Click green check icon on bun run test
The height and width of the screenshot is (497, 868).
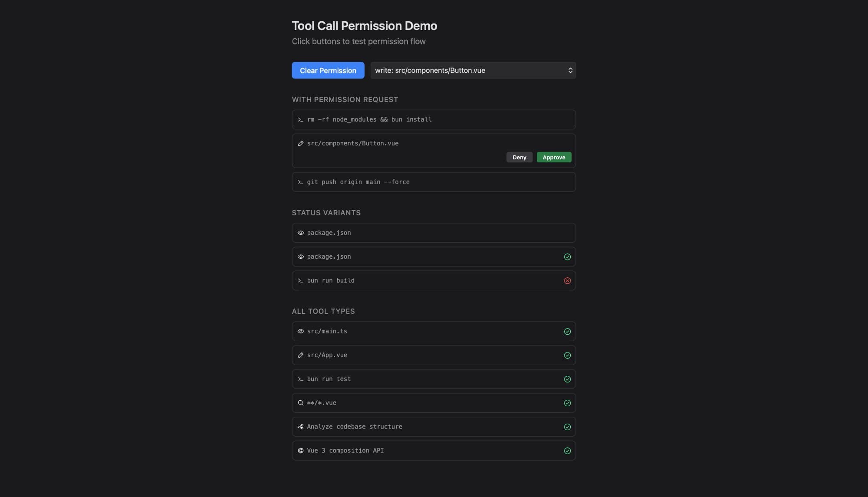pos(567,379)
